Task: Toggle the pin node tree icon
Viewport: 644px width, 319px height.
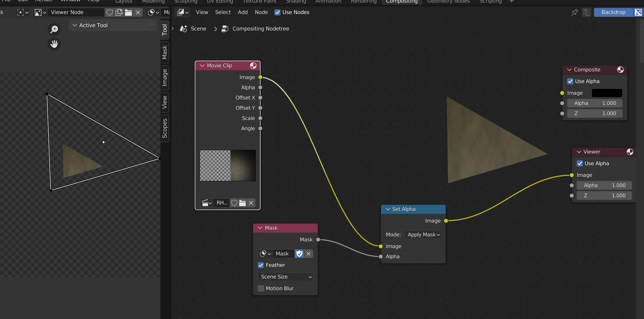Action: tap(575, 12)
